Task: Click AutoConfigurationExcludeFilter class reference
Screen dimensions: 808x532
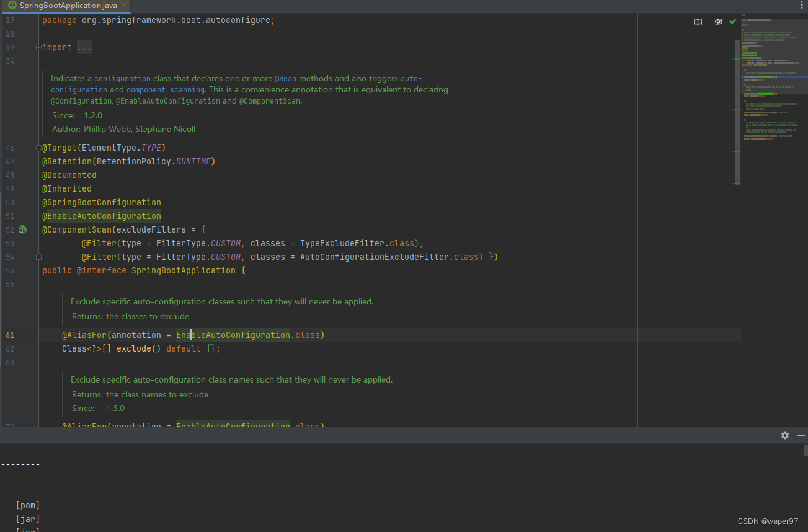Action: [375, 257]
